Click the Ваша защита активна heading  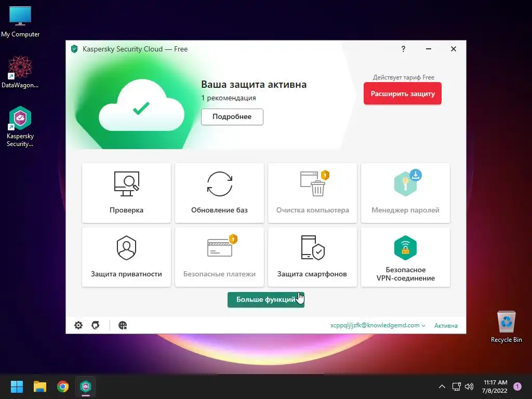(254, 85)
